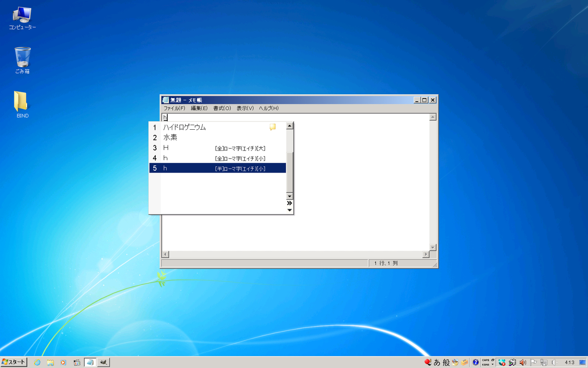Viewport: 588px width, 368px height.
Task: Select the ごみ箱 recycle bin icon
Action: pos(22,60)
